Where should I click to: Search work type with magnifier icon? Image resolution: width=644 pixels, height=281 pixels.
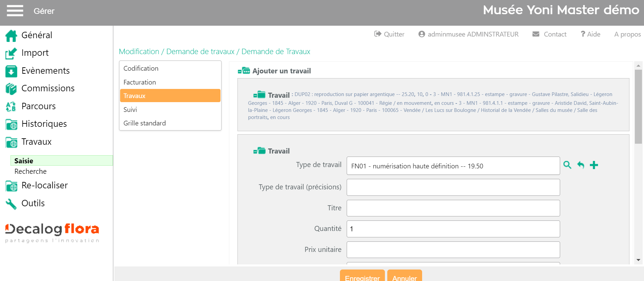567,165
